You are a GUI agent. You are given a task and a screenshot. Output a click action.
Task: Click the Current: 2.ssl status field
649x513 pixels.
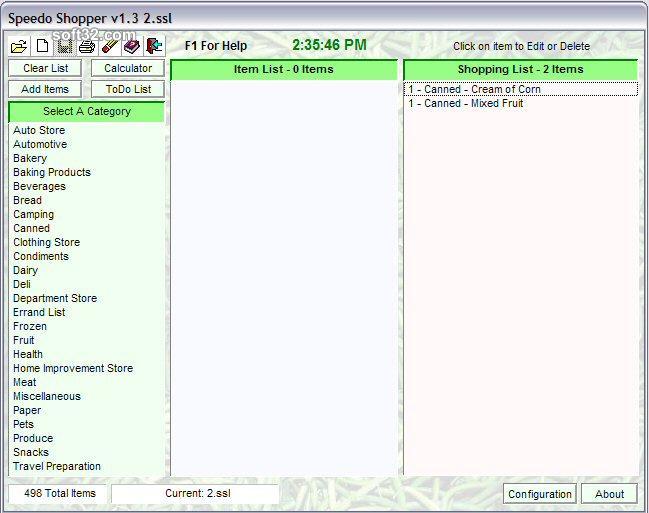coord(195,494)
